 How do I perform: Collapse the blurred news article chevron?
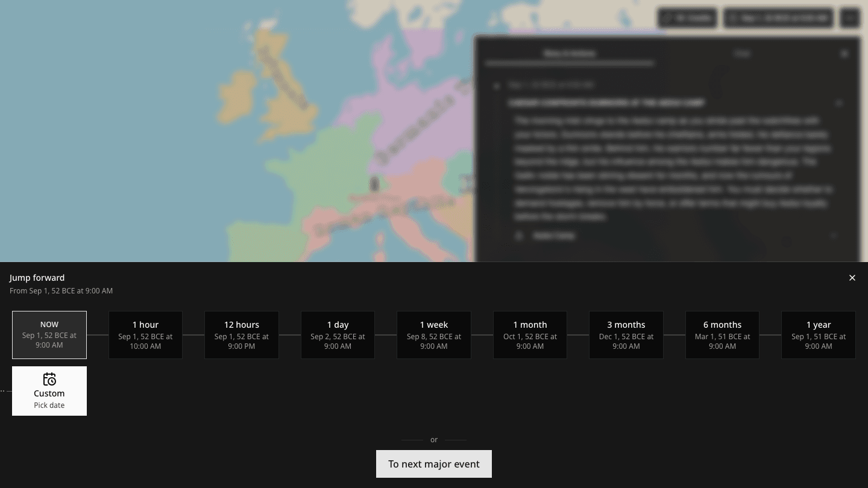(838, 103)
